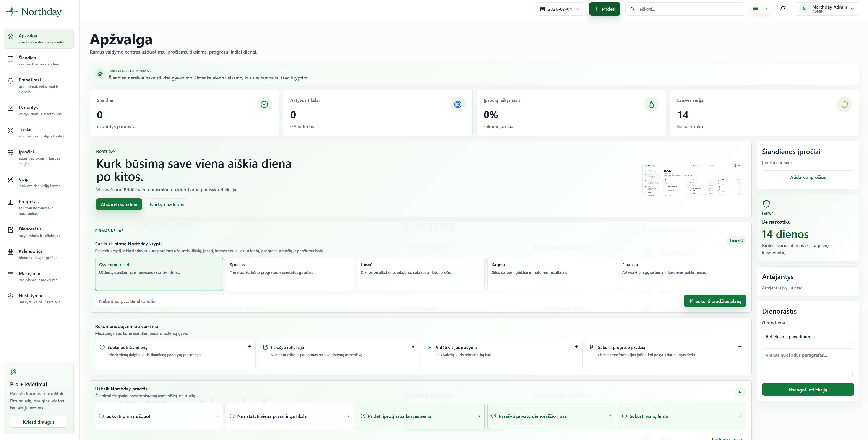This screenshot has width=868, height=440.
Task: Select the Gyvenimo reset direction card
Action: tap(159, 274)
